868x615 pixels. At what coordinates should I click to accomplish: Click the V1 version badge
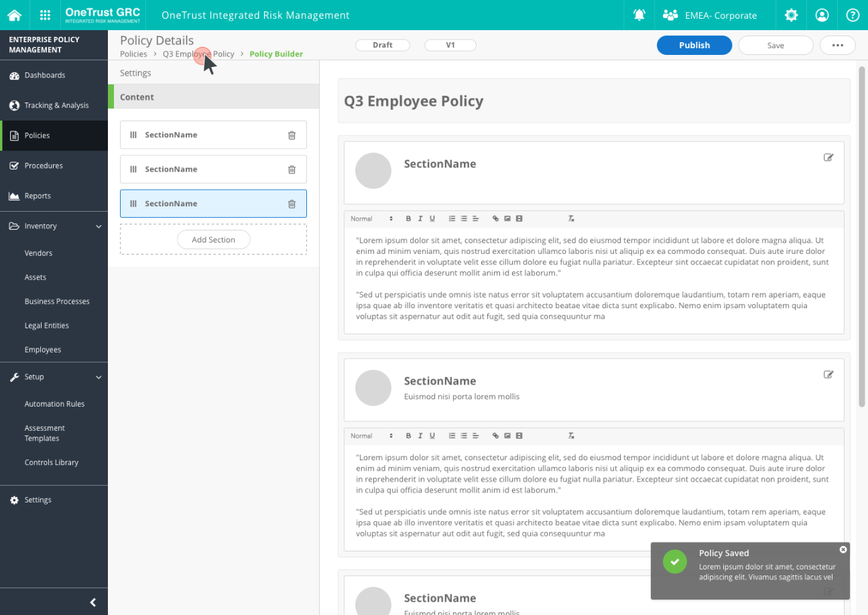450,45
